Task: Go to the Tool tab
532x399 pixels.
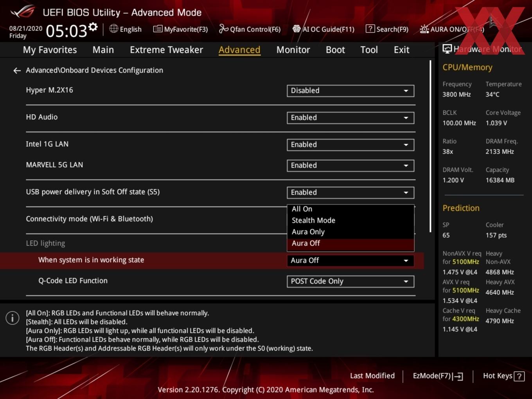Action: (x=369, y=50)
